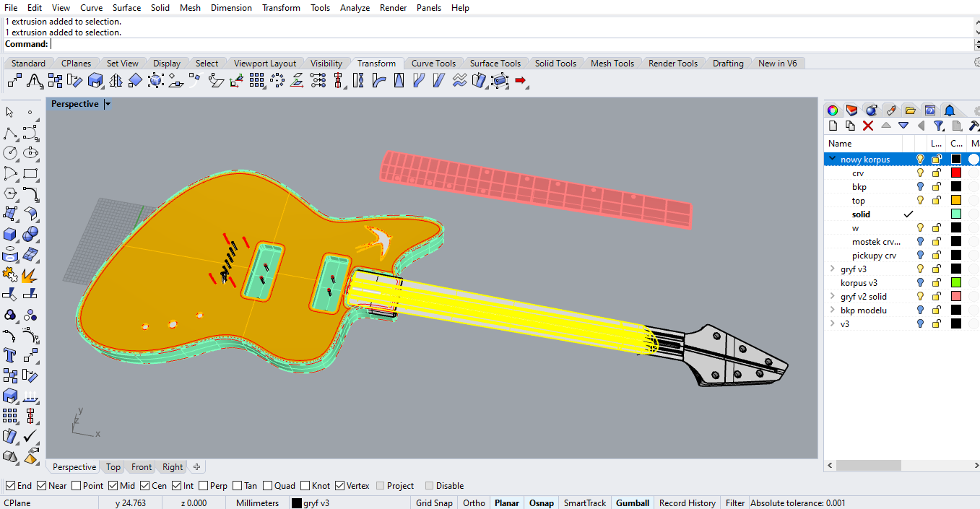Switch to the Curve Tools toolbar tab
This screenshot has height=509, width=980.
(434, 63)
